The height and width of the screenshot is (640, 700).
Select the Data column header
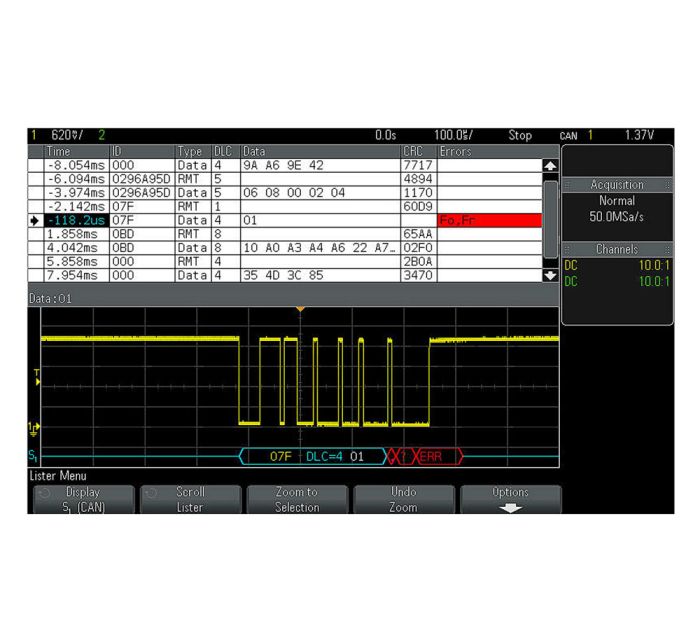[x=320, y=151]
